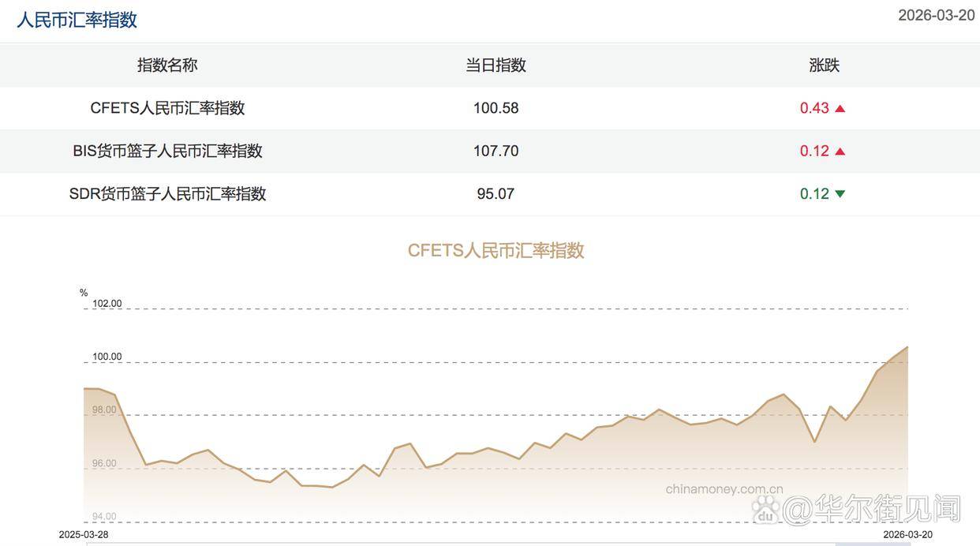Click the chinamoney.com.cn watermark text

(724, 489)
